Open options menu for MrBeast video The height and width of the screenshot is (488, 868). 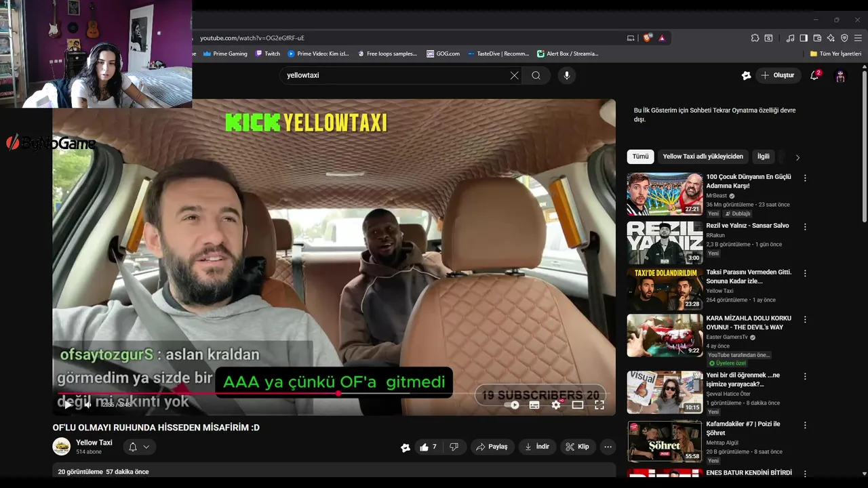coord(805,178)
